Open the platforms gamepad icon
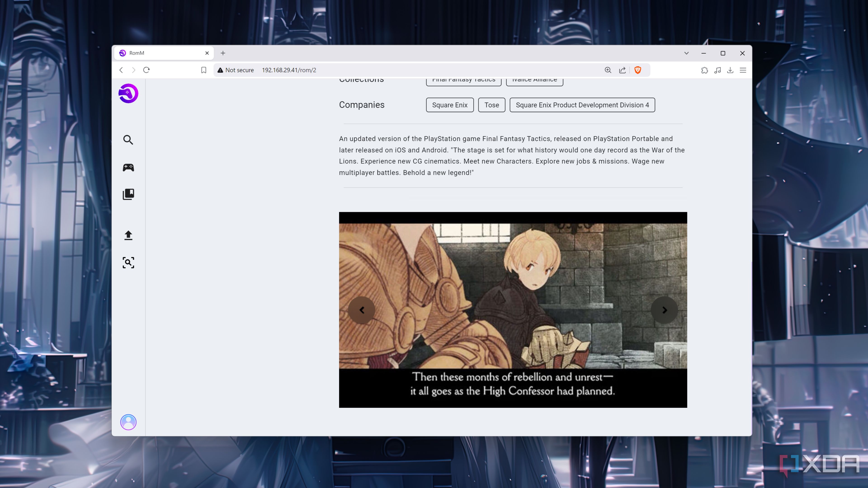The height and width of the screenshot is (488, 868). [x=128, y=167]
